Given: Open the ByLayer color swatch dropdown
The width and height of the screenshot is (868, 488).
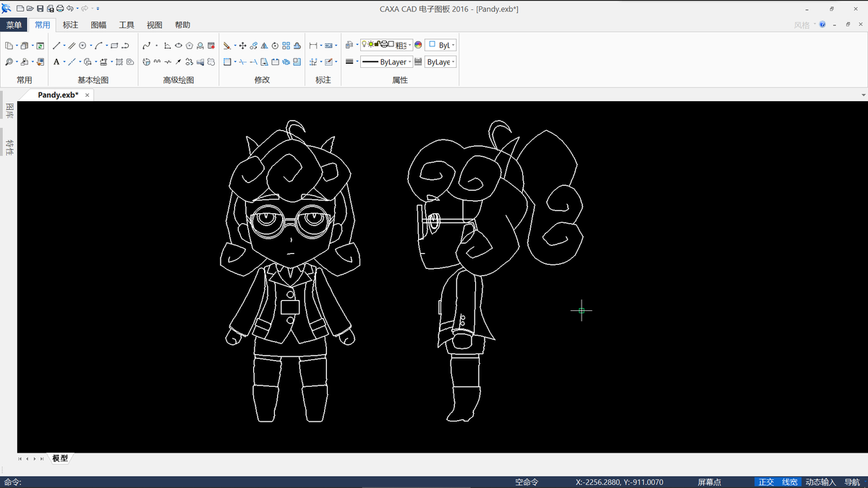Looking at the screenshot, I should pyautogui.click(x=441, y=45).
